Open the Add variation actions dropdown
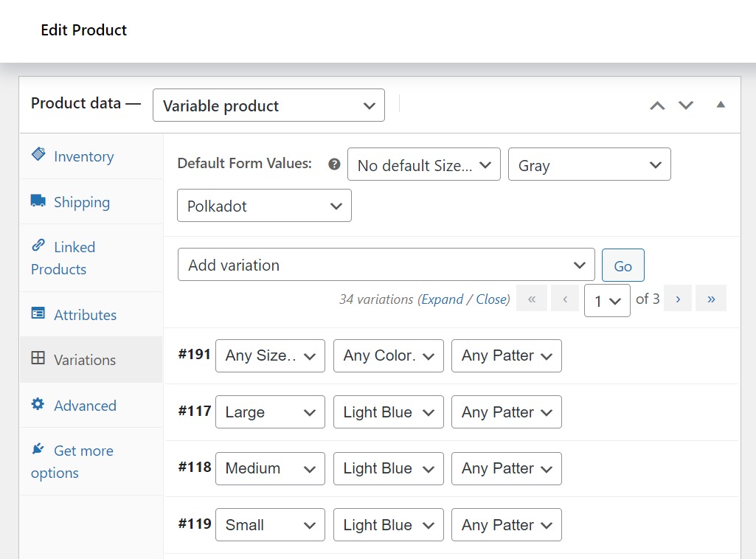756x559 pixels. 386,264
